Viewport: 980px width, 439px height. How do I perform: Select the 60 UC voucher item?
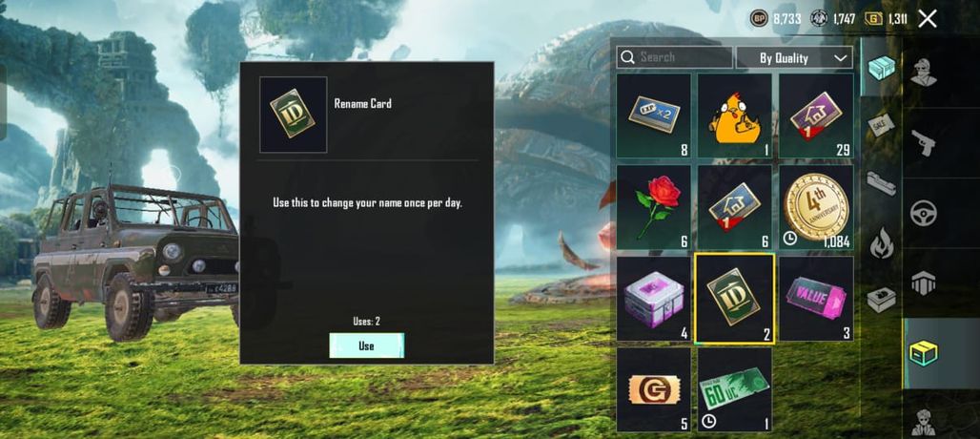tap(734, 389)
